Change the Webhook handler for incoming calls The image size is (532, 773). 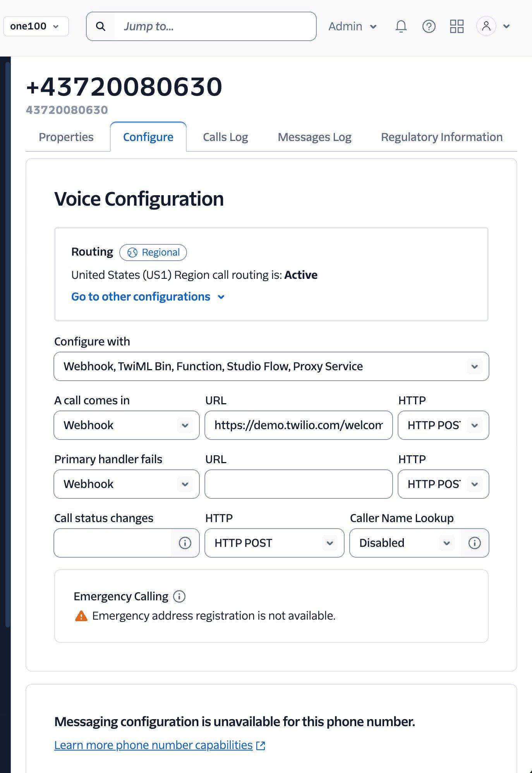126,425
